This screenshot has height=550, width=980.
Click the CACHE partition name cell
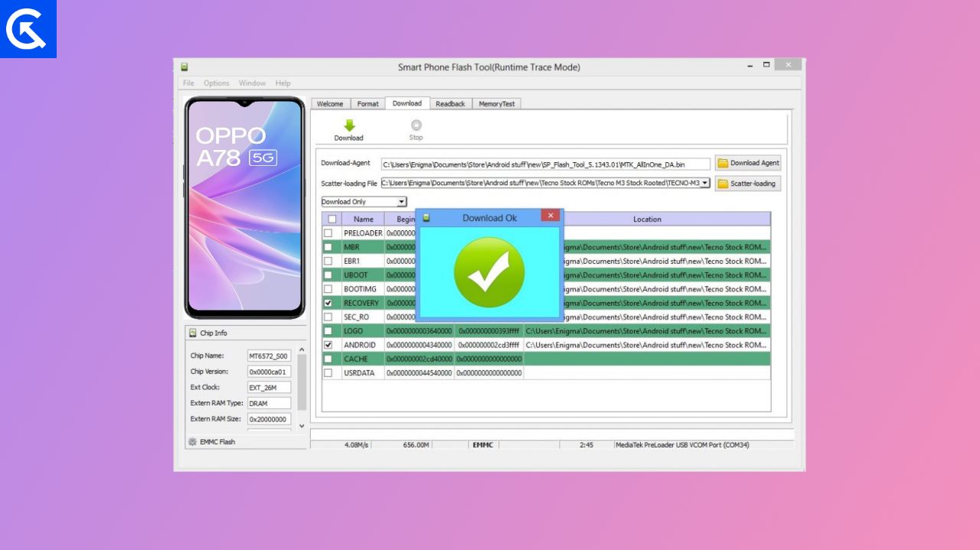click(362, 359)
